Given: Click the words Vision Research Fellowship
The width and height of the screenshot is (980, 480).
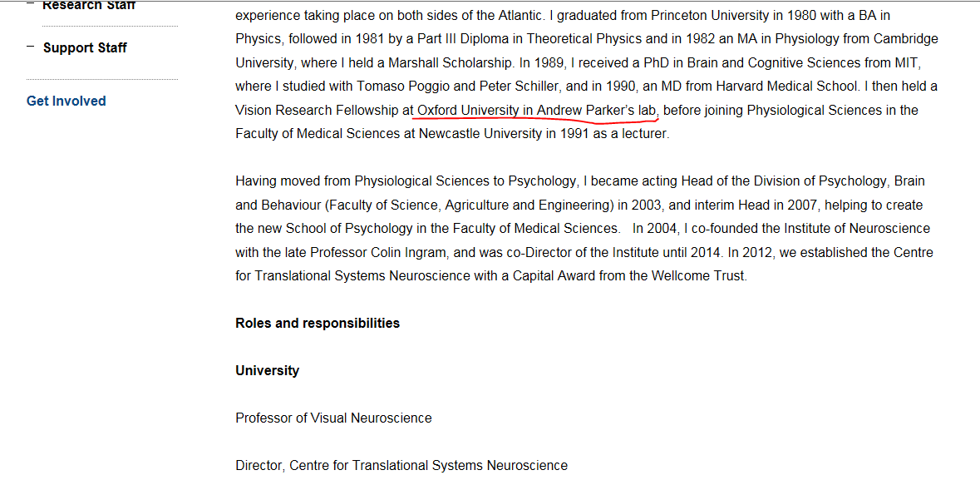Looking at the screenshot, I should point(318,111).
